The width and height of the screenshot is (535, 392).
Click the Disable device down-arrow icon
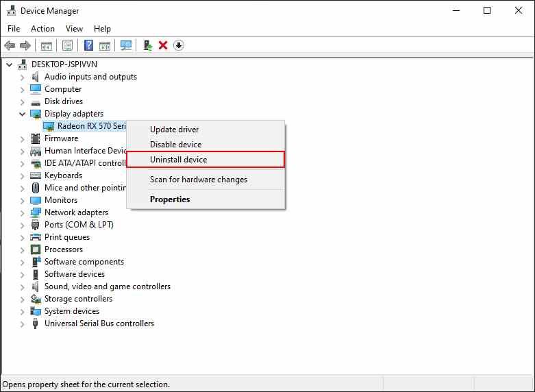[x=178, y=45]
